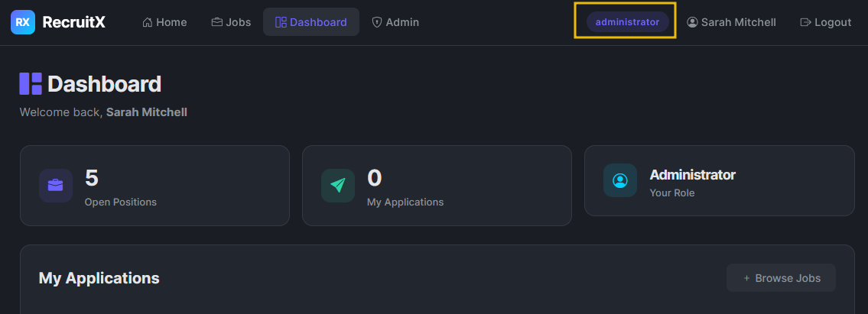Click the Open Positions briefcase icon
The height and width of the screenshot is (314, 868).
coord(56,185)
